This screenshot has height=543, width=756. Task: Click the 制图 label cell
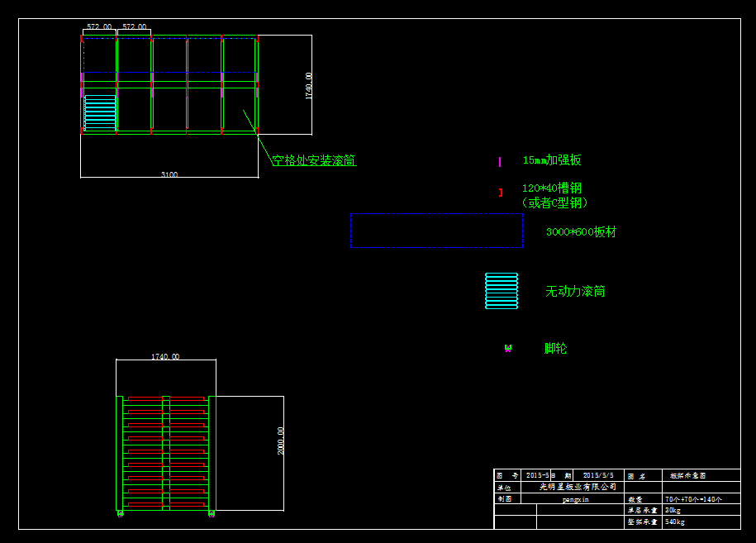[504, 498]
